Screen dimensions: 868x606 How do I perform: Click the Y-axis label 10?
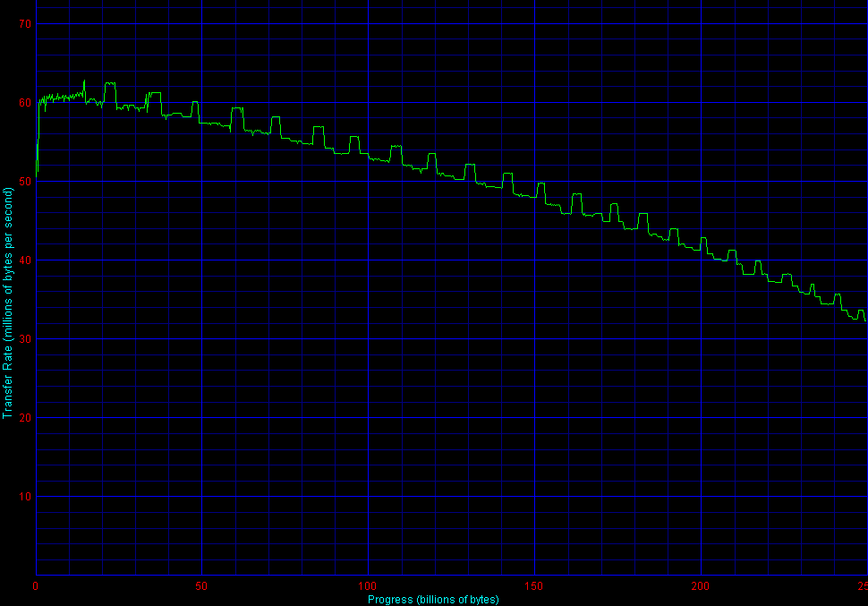coord(25,496)
